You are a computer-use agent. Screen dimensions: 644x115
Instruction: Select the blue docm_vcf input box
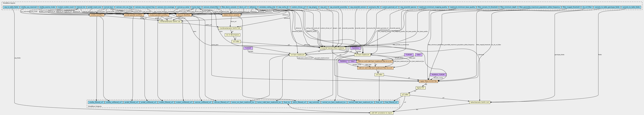click(x=243, y=7)
